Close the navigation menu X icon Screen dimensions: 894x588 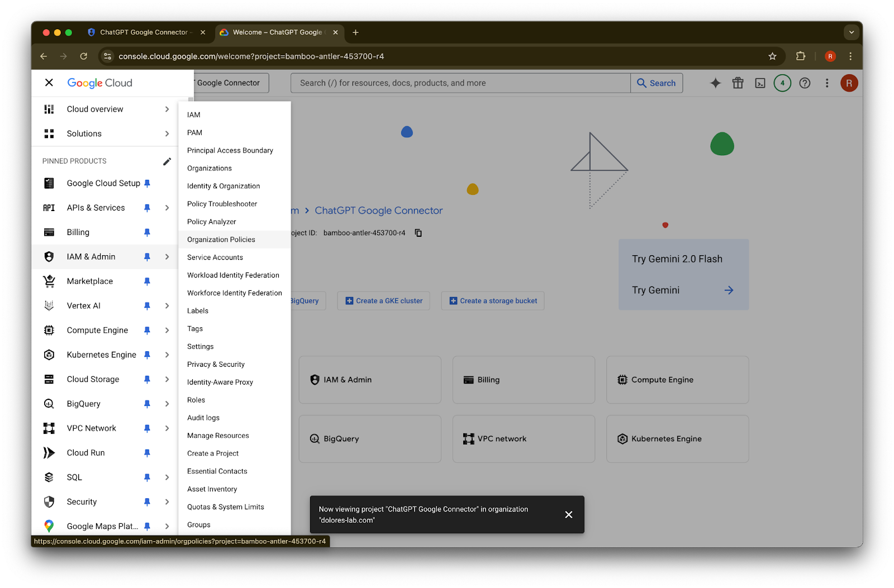click(x=49, y=83)
